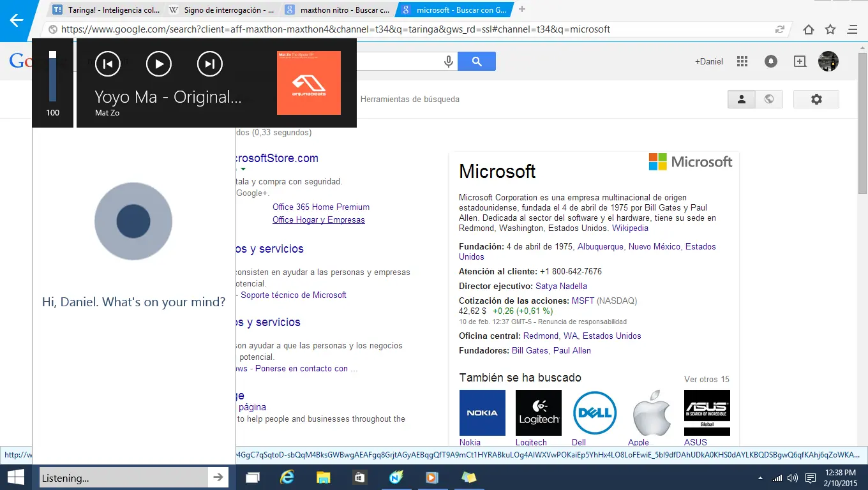Image resolution: width=868 pixels, height=490 pixels.
Task: Open Google notifications bell
Action: pyautogui.click(x=771, y=61)
